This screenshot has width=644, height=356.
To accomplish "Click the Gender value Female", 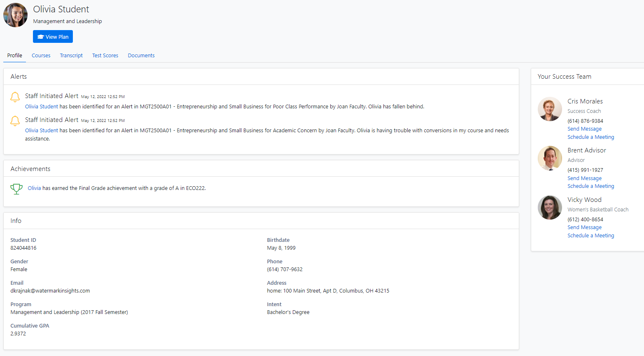I will [19, 269].
